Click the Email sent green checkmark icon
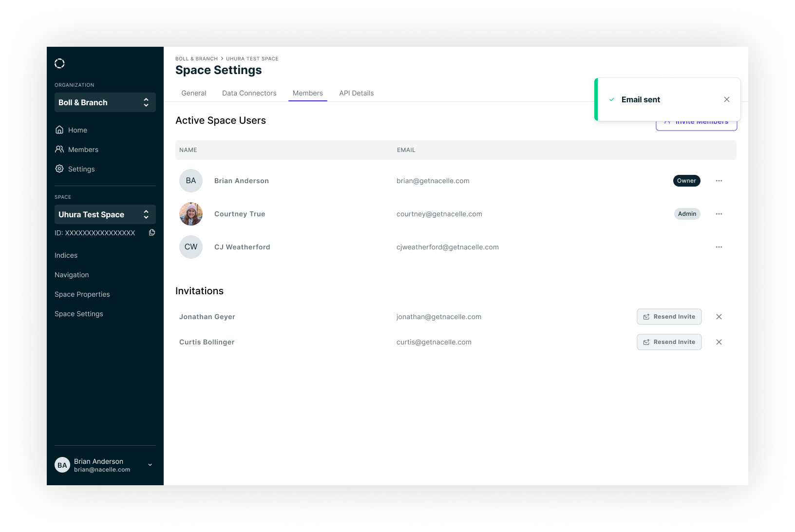 pos(612,99)
